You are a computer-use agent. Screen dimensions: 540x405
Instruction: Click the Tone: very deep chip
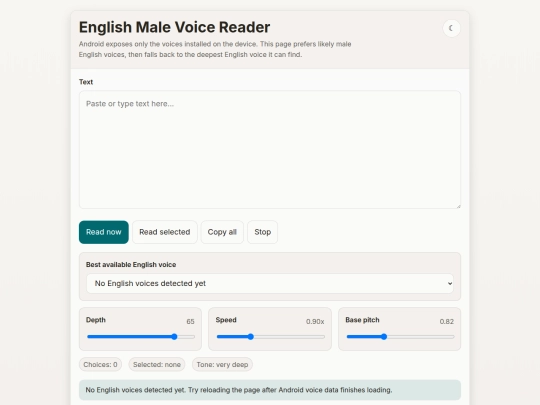(x=222, y=364)
